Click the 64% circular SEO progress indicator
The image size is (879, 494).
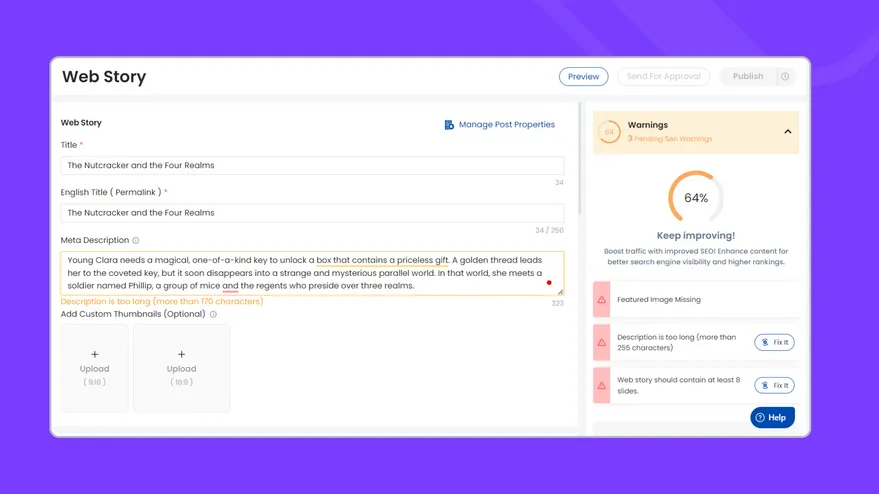coord(695,198)
